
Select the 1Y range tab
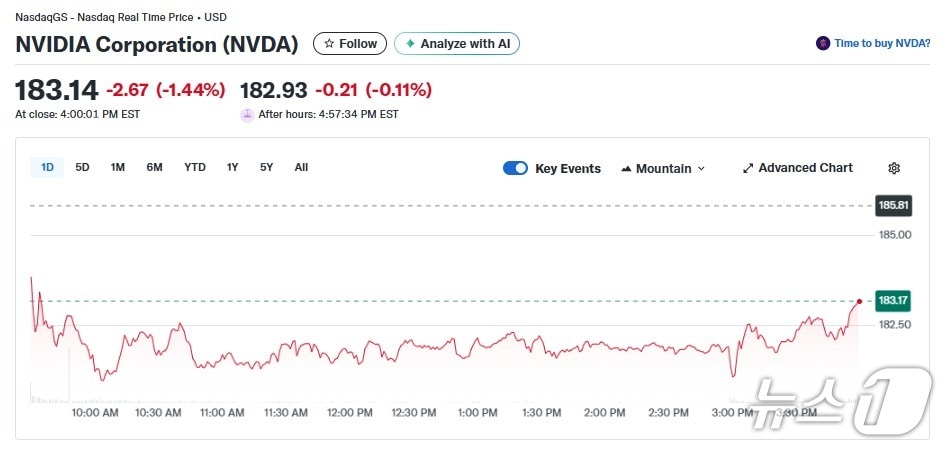pos(232,167)
